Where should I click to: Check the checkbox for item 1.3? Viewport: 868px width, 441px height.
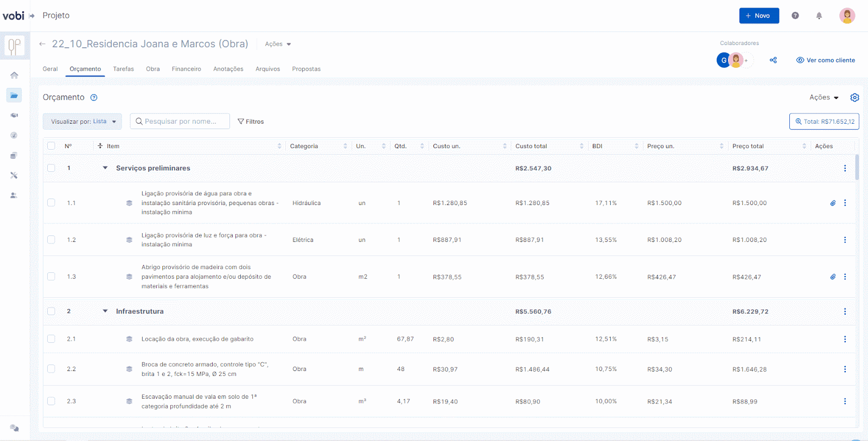point(51,277)
